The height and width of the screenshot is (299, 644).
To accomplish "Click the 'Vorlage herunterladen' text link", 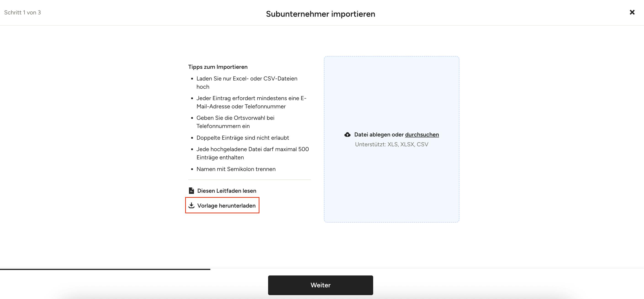I will coord(226,206).
